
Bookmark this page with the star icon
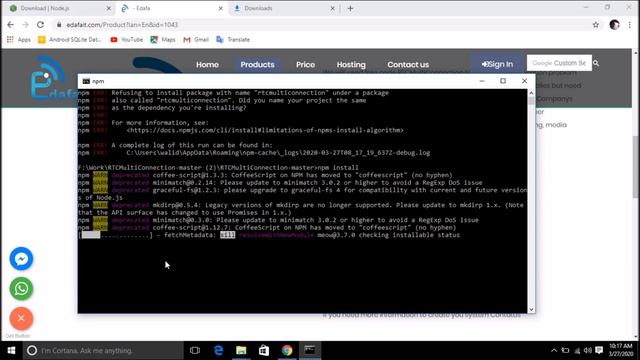(x=596, y=25)
